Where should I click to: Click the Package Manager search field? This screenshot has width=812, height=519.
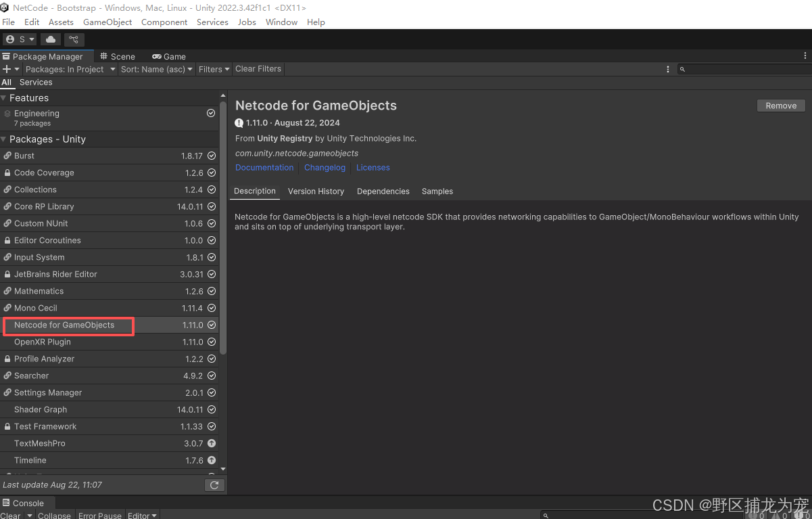744,69
